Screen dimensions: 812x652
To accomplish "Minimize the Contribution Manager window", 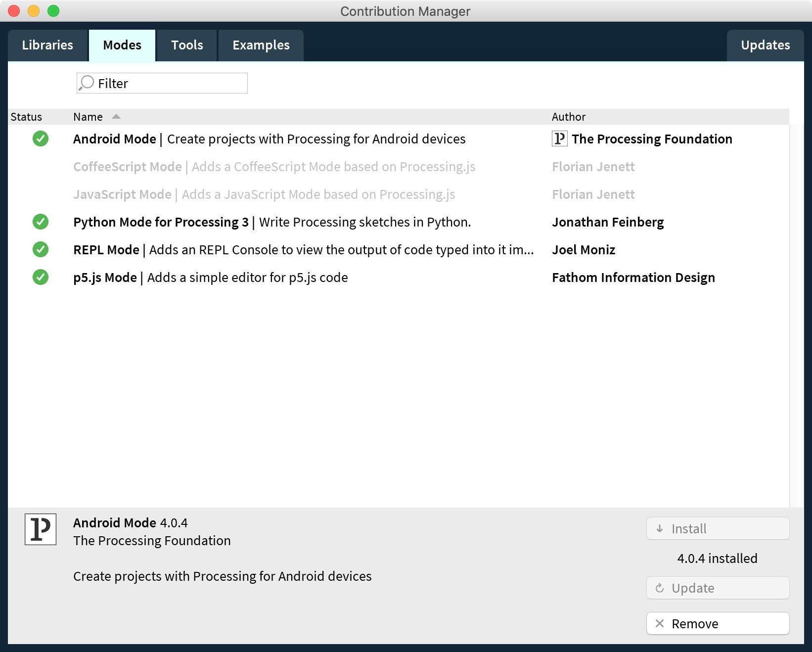I will pyautogui.click(x=34, y=11).
